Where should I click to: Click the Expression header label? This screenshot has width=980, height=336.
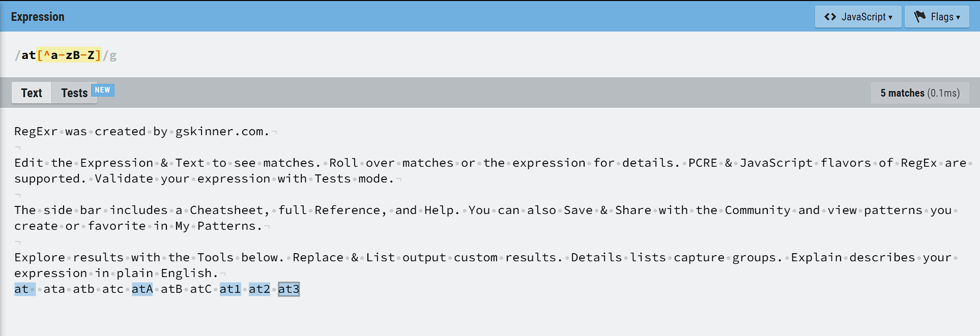pos(38,17)
